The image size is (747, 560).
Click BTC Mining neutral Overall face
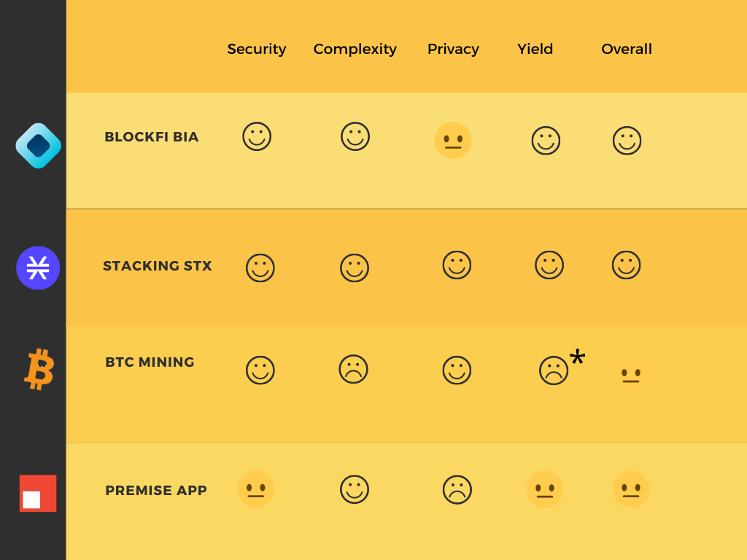pyautogui.click(x=631, y=374)
